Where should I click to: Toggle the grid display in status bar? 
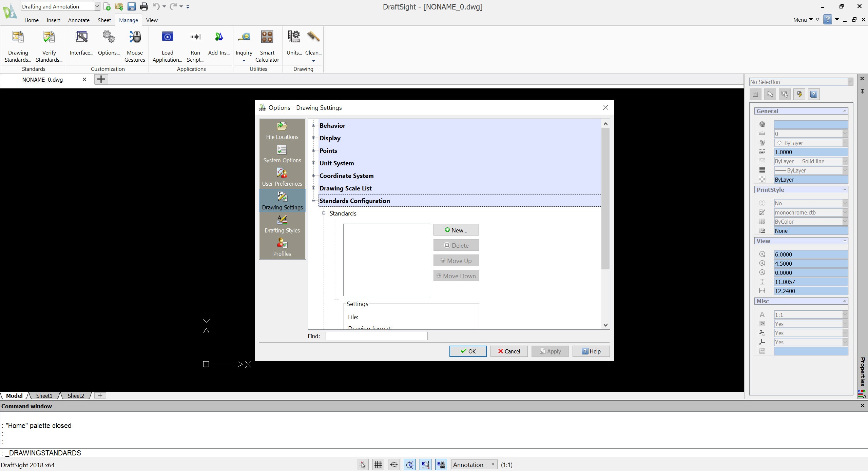click(378, 465)
